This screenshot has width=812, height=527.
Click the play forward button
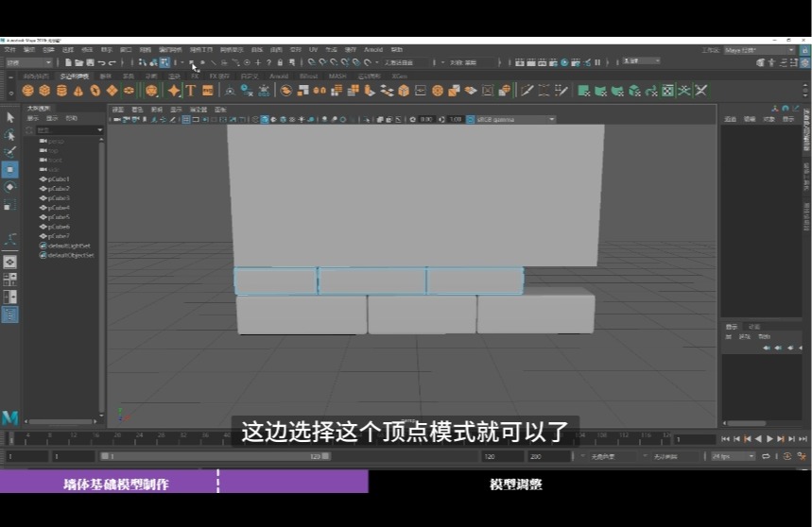click(x=769, y=439)
